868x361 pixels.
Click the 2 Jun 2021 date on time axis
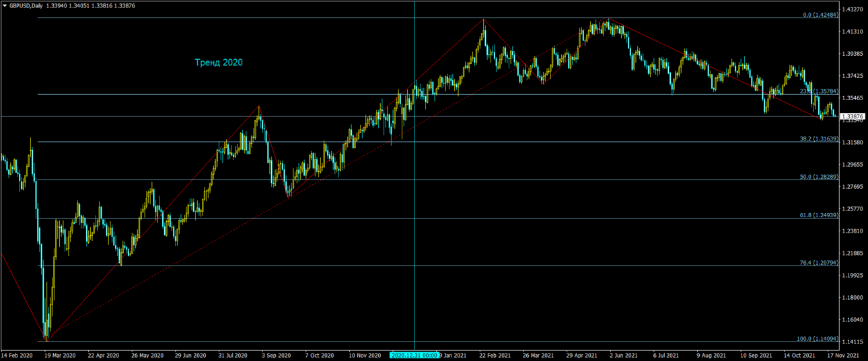(624, 355)
